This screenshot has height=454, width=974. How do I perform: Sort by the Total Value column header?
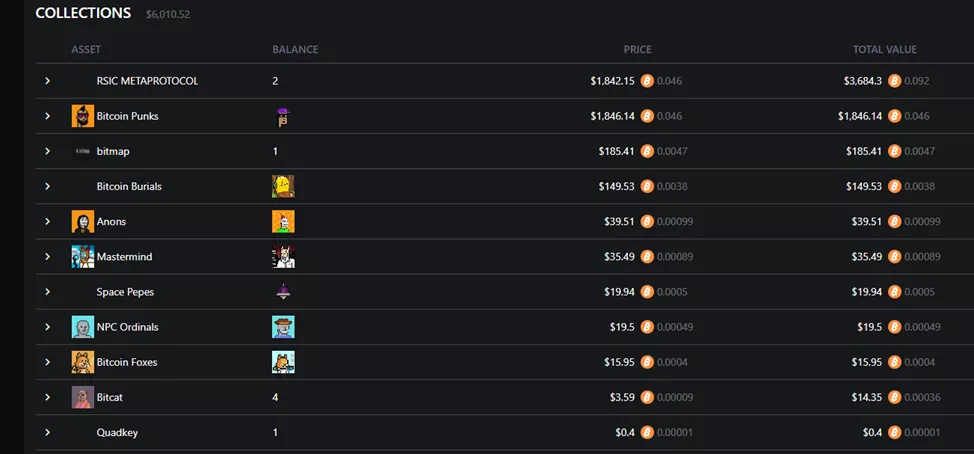point(884,49)
